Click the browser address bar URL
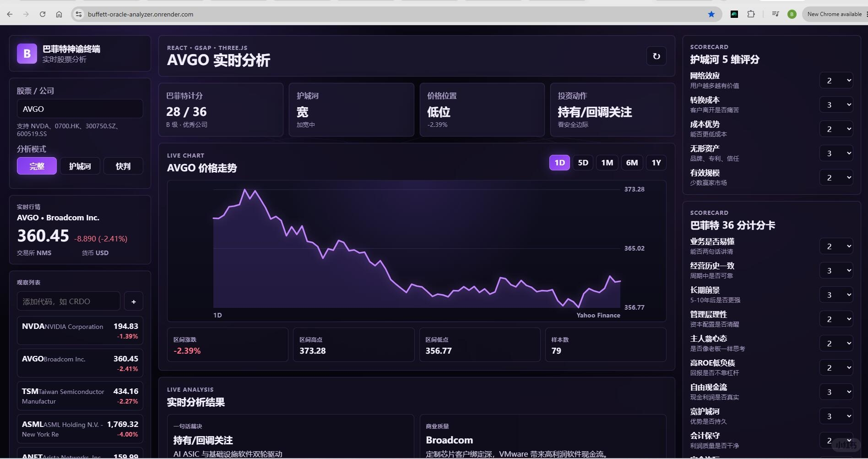868x459 pixels. tap(141, 14)
